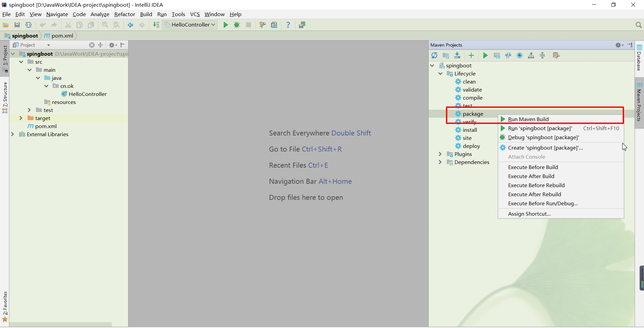Click Scroll from Source target icon in Project panel
Screen dimensions: 644x328
click(92, 45)
